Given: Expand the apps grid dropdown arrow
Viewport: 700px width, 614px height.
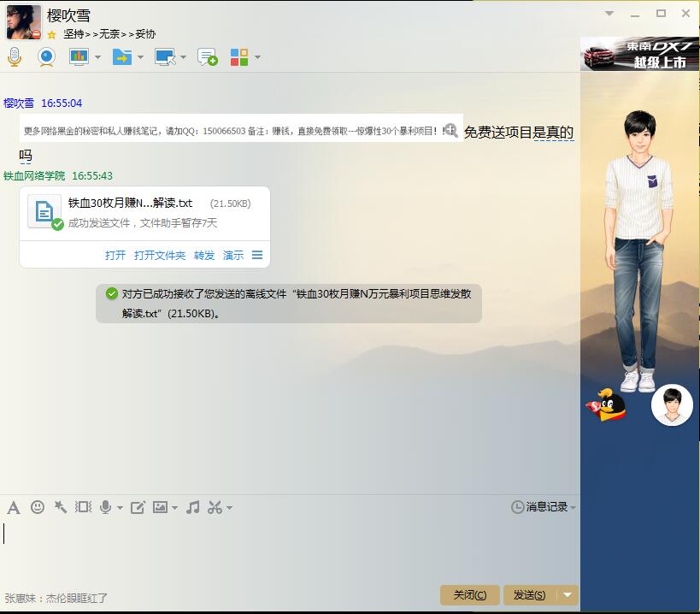Looking at the screenshot, I should [x=257, y=57].
